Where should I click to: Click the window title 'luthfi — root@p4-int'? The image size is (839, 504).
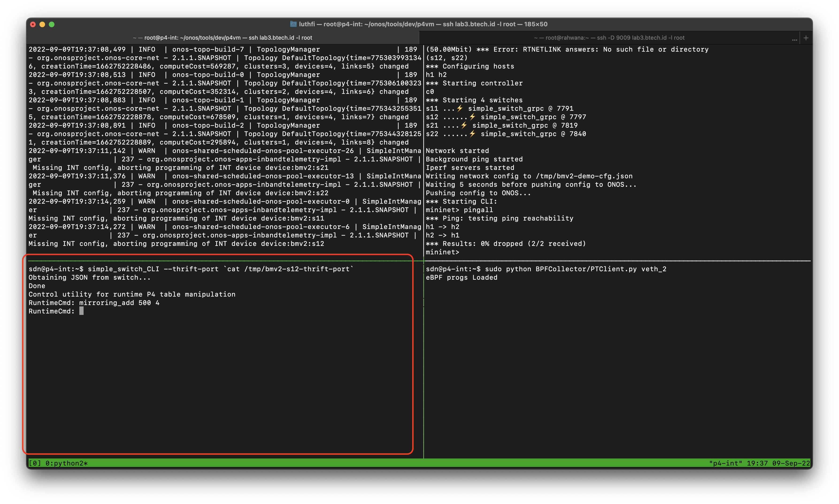423,24
